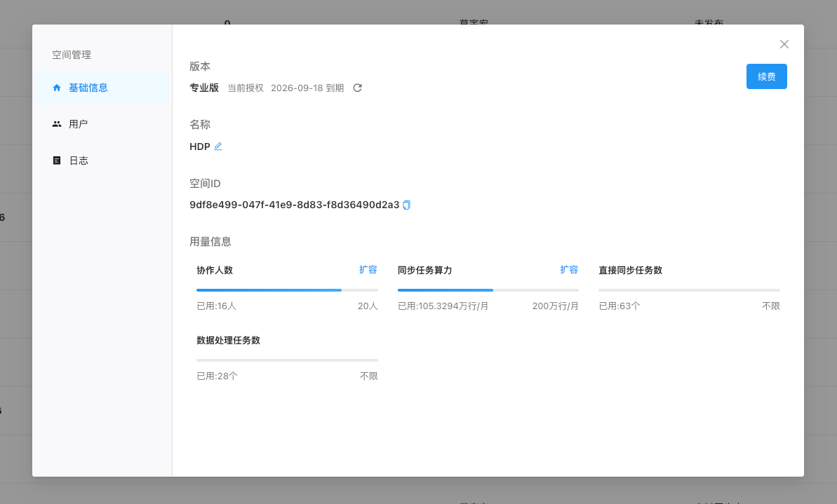Click the 协作人数 usage progress bar
837x504 pixels.
[x=287, y=290]
